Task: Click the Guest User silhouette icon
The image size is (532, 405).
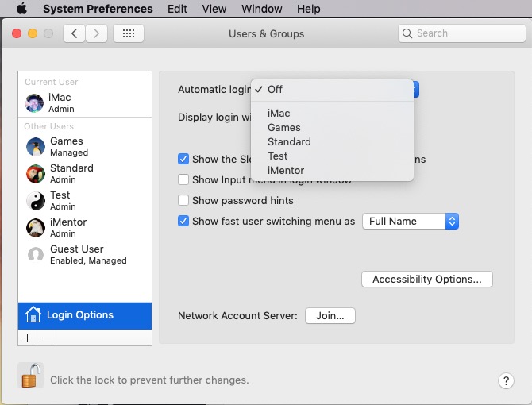Action: 36,255
